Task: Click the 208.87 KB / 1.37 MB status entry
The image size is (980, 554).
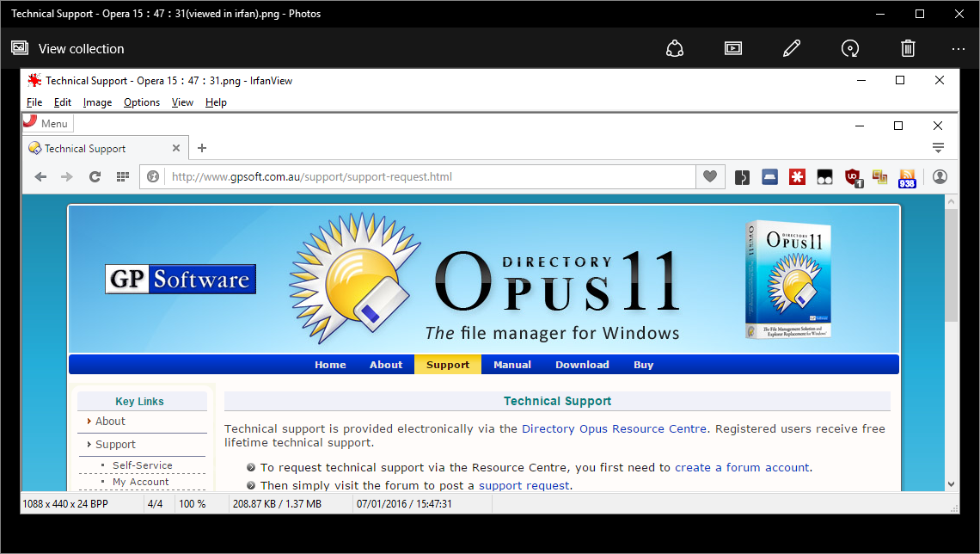Action: point(278,504)
